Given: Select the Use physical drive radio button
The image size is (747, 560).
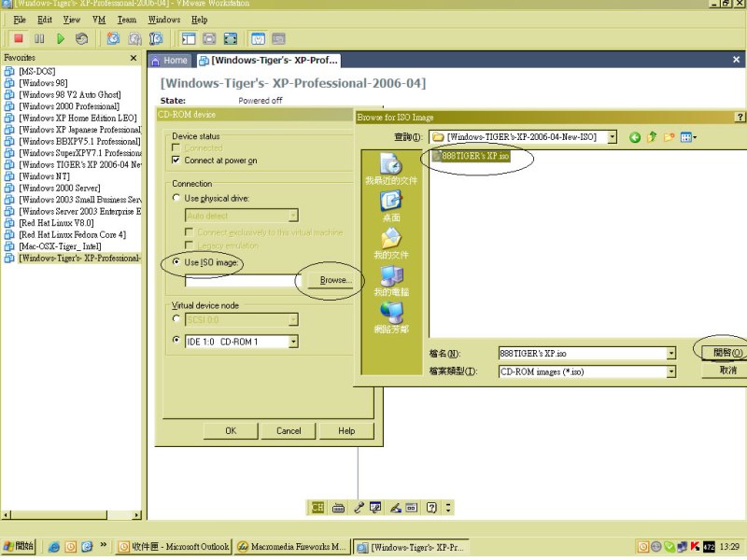Looking at the screenshot, I should pyautogui.click(x=176, y=198).
